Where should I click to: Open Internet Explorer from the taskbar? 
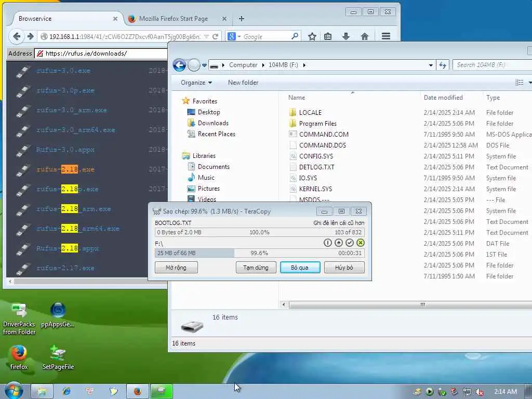tap(66, 391)
